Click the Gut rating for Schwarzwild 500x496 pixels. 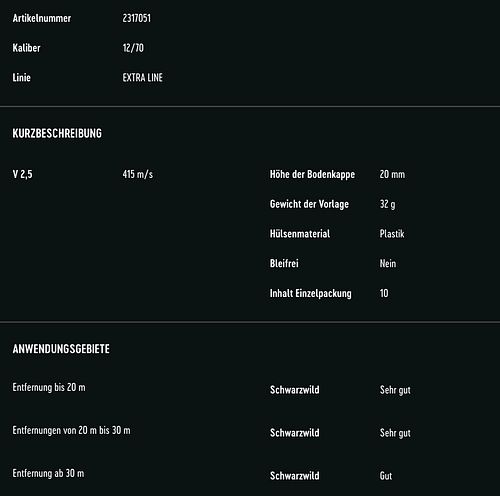(x=386, y=476)
